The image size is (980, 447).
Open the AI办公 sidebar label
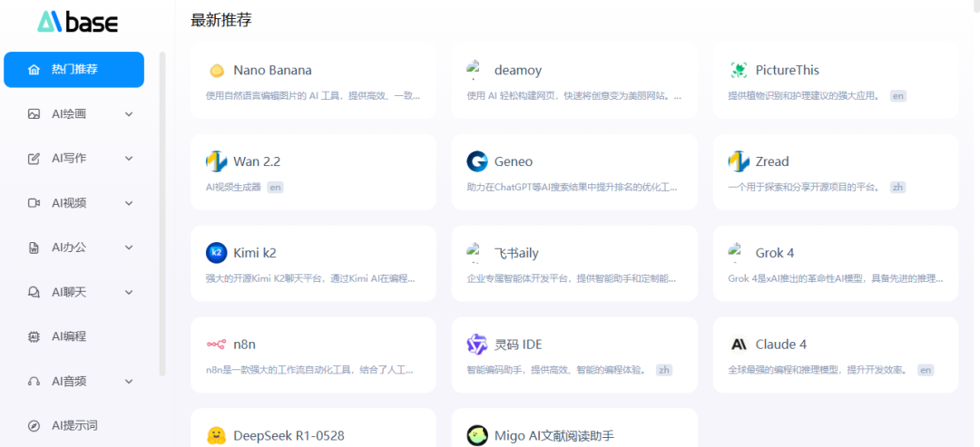point(69,248)
